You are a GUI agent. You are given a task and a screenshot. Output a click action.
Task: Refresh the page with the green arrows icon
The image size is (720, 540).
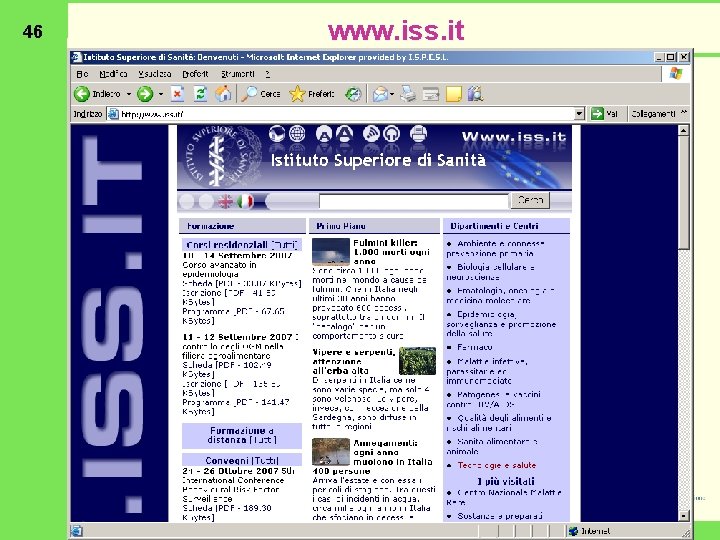[x=200, y=94]
